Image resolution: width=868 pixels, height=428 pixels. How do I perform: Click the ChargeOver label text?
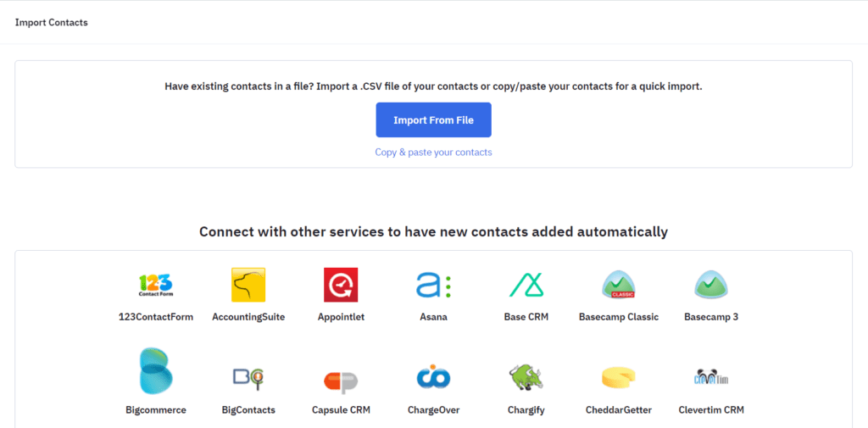pos(433,410)
